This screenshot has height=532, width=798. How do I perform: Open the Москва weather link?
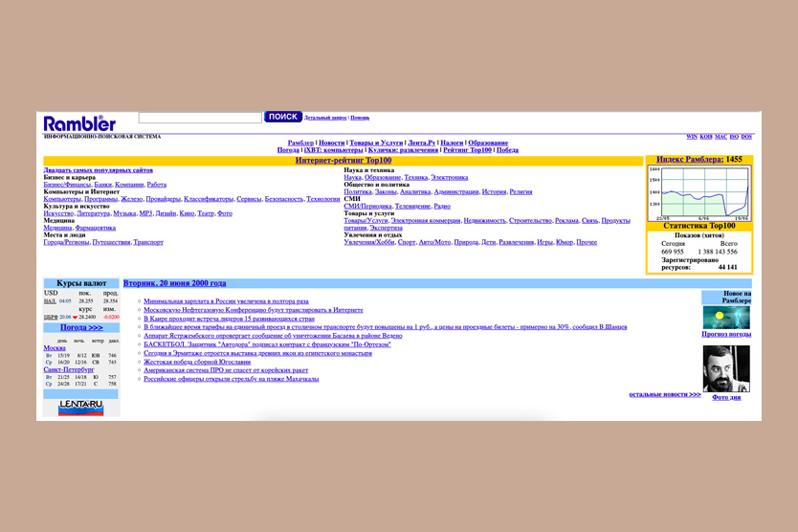(x=55, y=348)
